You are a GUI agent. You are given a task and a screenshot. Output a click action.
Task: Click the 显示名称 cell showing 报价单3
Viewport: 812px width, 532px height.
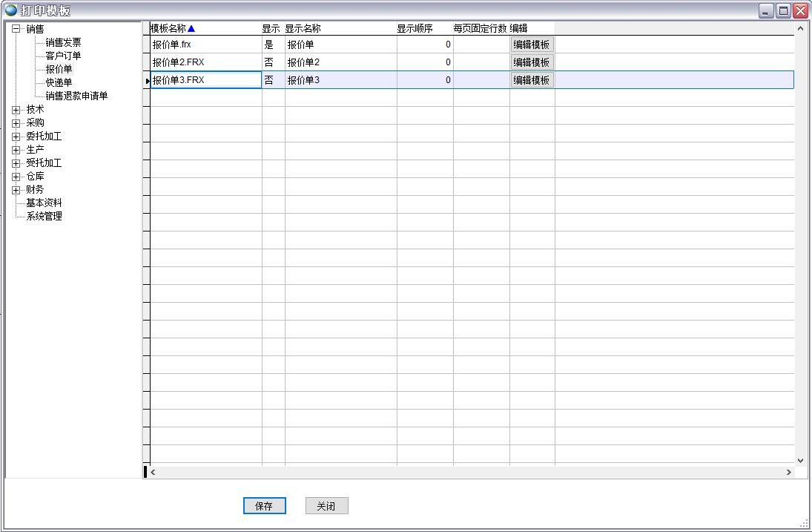tap(340, 80)
